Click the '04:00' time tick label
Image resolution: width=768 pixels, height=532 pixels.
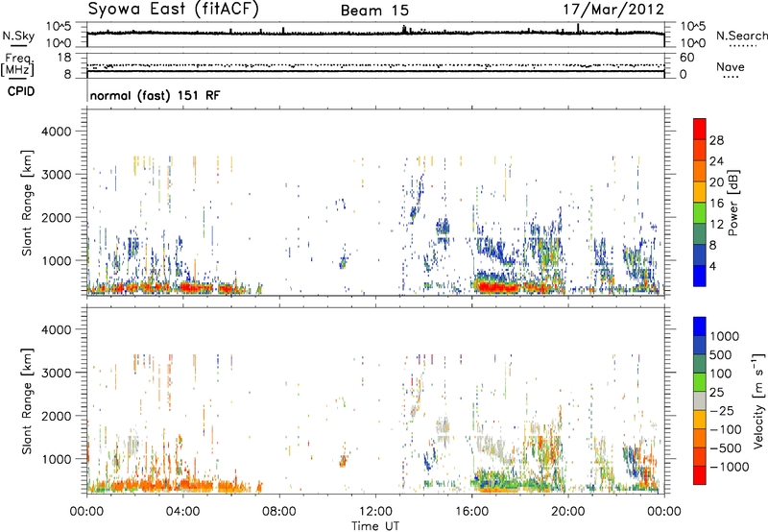tap(182, 512)
